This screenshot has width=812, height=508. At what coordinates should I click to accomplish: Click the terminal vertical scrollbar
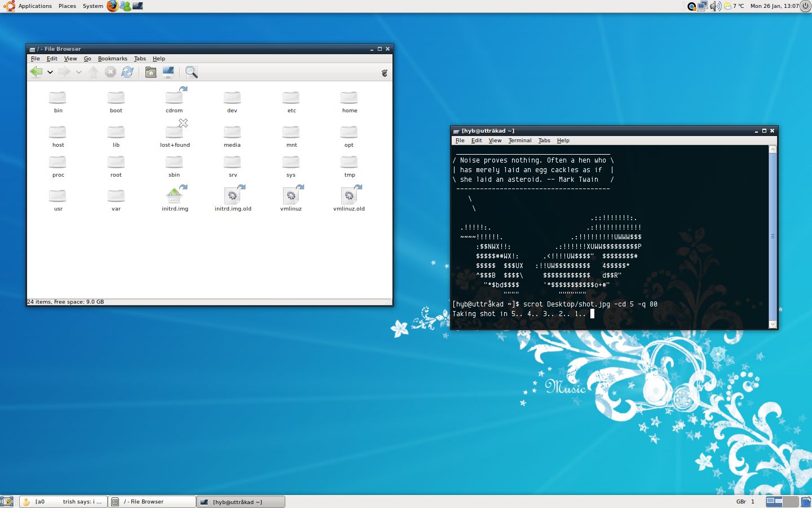tap(773, 236)
